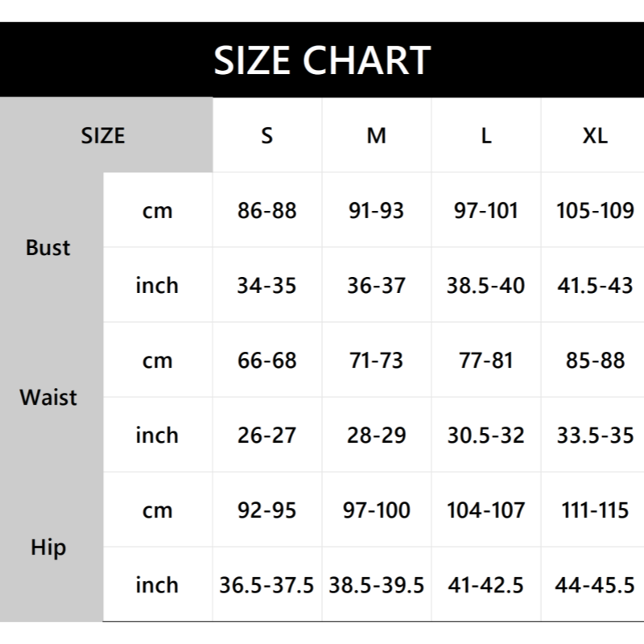
Task: Select the M size column header
Action: [377, 135]
